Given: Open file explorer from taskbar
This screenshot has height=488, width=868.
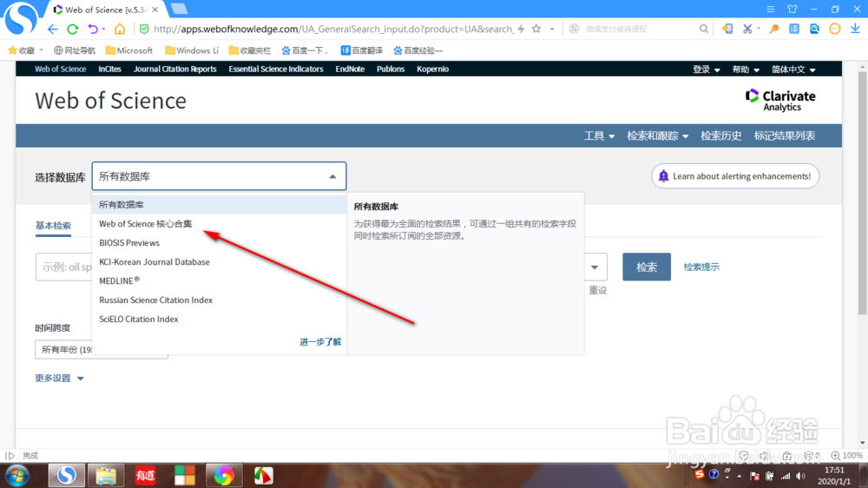Looking at the screenshot, I should [x=106, y=476].
